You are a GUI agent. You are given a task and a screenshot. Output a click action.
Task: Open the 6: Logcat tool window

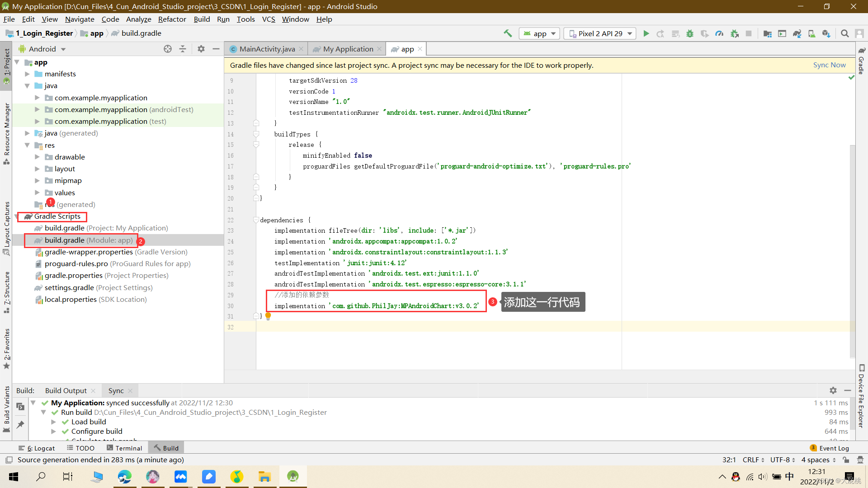pyautogui.click(x=41, y=448)
